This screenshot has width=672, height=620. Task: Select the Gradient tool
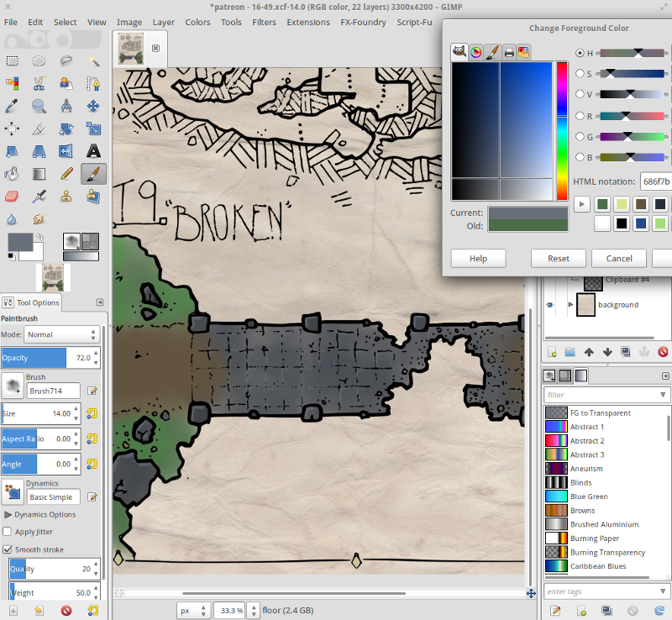coord(39,174)
